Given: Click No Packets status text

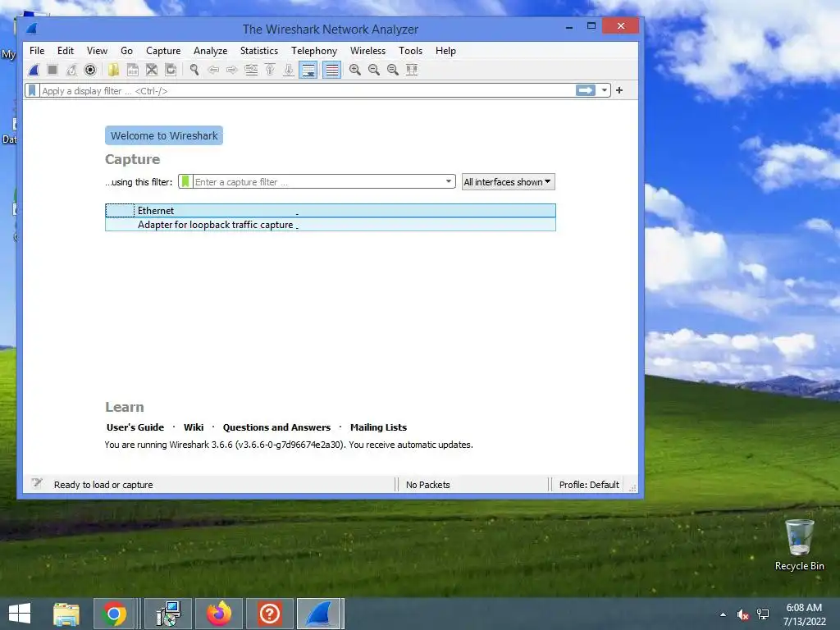Looking at the screenshot, I should coord(428,485).
